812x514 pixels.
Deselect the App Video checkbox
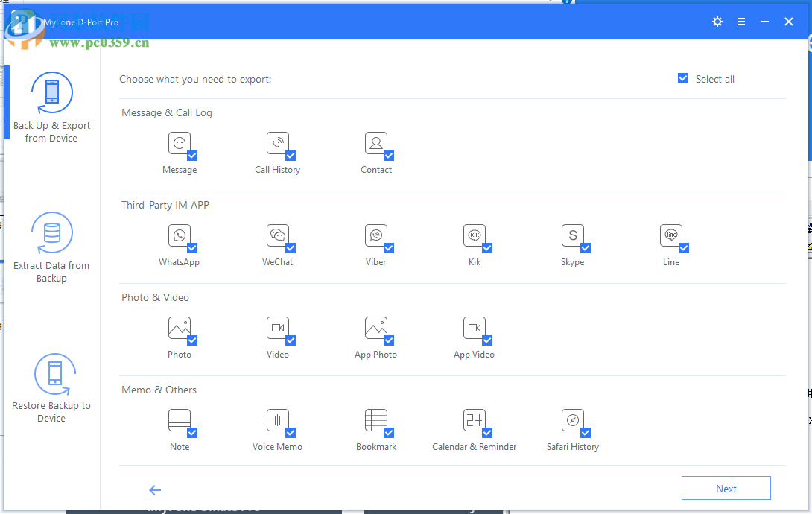pos(487,340)
